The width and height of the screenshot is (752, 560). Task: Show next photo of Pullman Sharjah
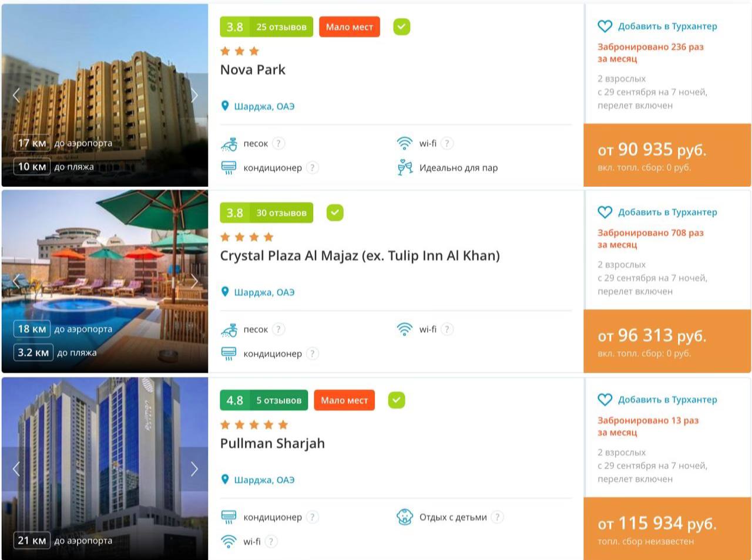coord(194,469)
